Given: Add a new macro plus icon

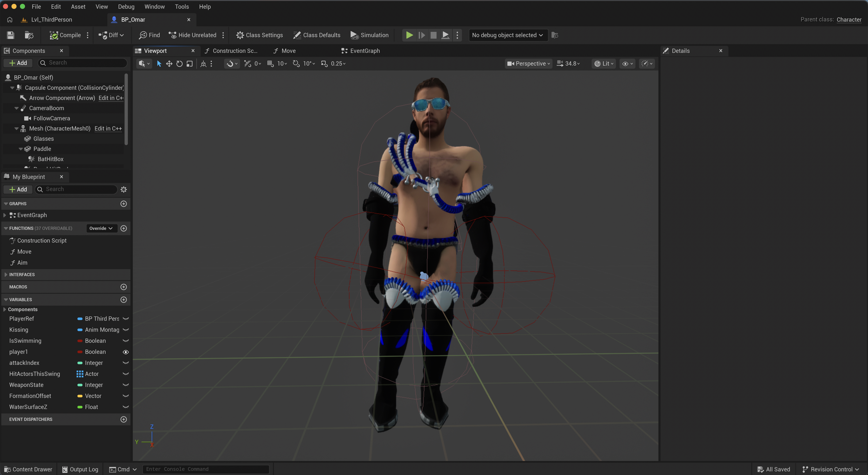Looking at the screenshot, I should [124, 287].
